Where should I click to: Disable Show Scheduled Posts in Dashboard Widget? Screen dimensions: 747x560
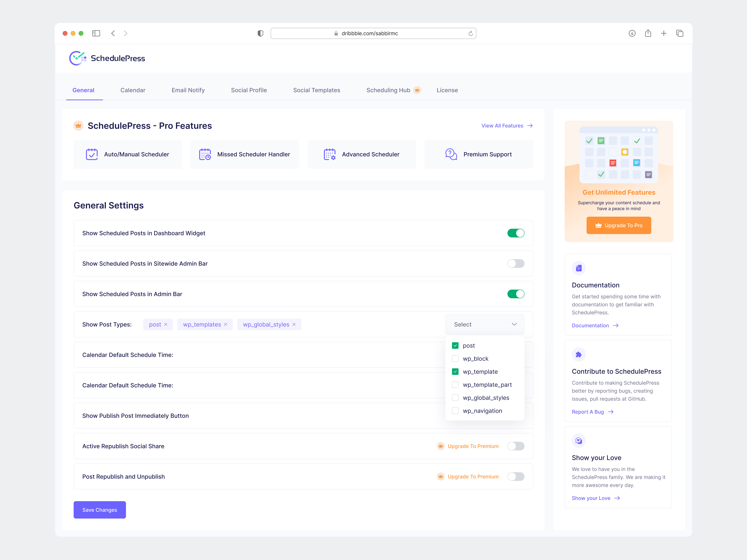click(x=516, y=233)
